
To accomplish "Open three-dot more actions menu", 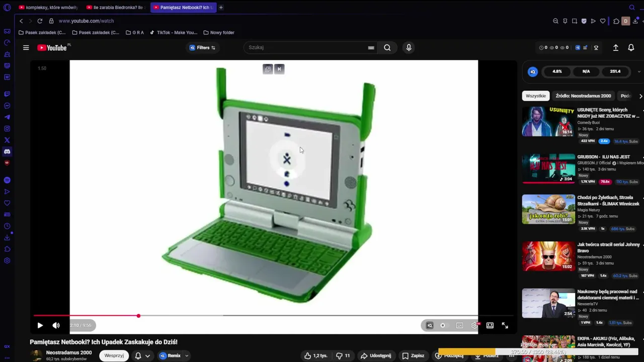I will pos(511,355).
